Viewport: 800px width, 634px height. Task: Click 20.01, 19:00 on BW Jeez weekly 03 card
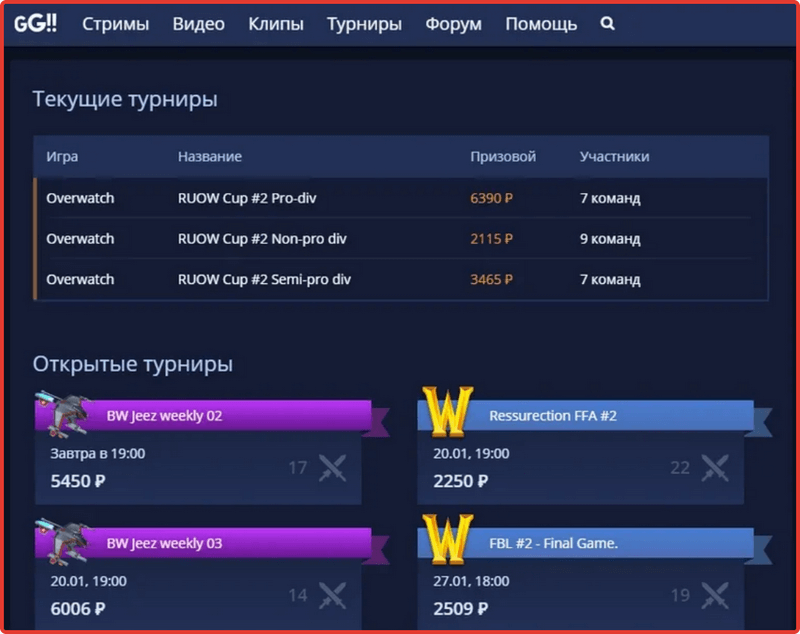(x=88, y=581)
